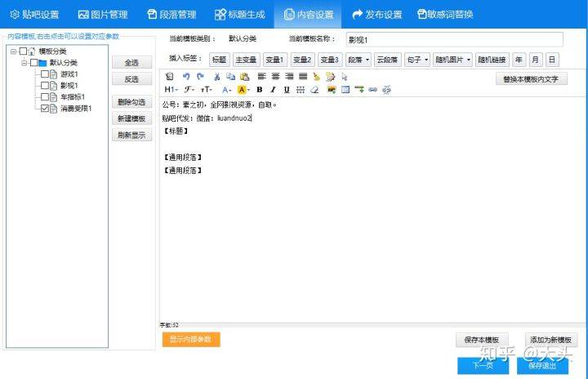Screen dimensions: 588x379
Task: Check the 影视1 template checkbox
Action: (x=45, y=86)
